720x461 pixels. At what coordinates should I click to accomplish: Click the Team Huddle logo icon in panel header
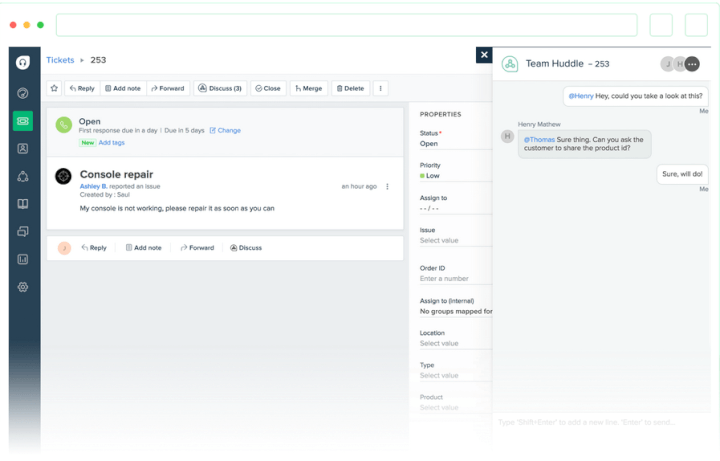510,64
